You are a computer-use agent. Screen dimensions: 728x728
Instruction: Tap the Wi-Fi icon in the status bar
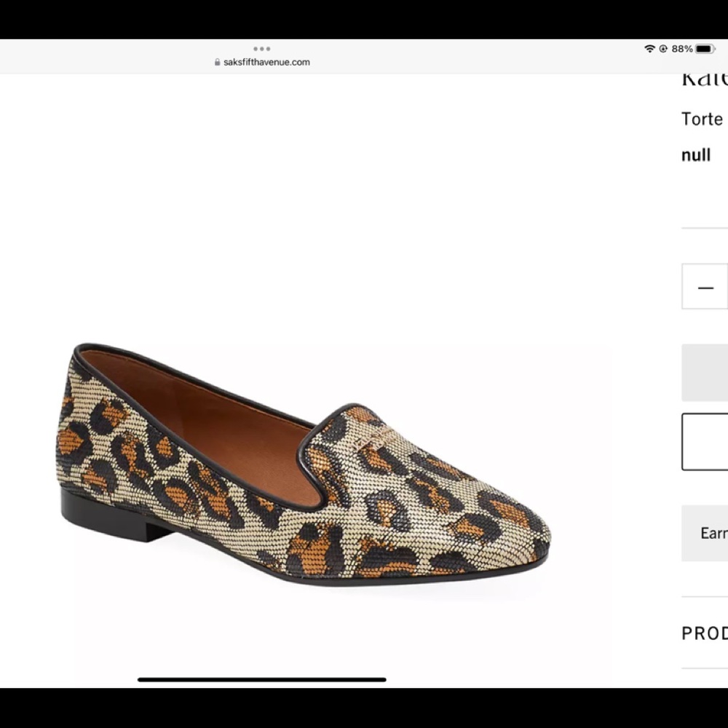(x=650, y=49)
